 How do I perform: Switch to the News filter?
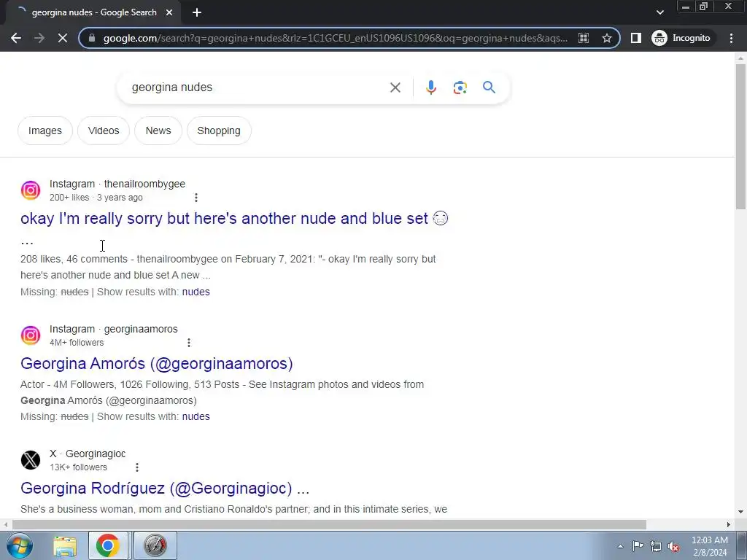pos(158,131)
